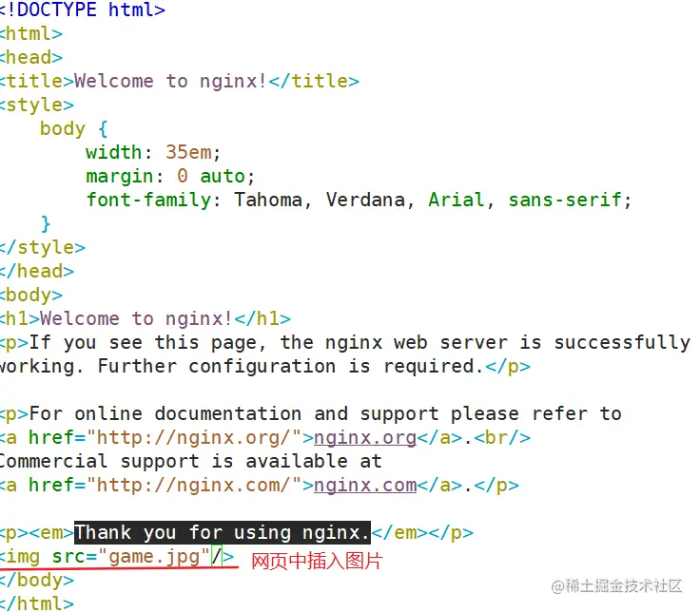Click the opening '<head>' tag line

coord(31,58)
